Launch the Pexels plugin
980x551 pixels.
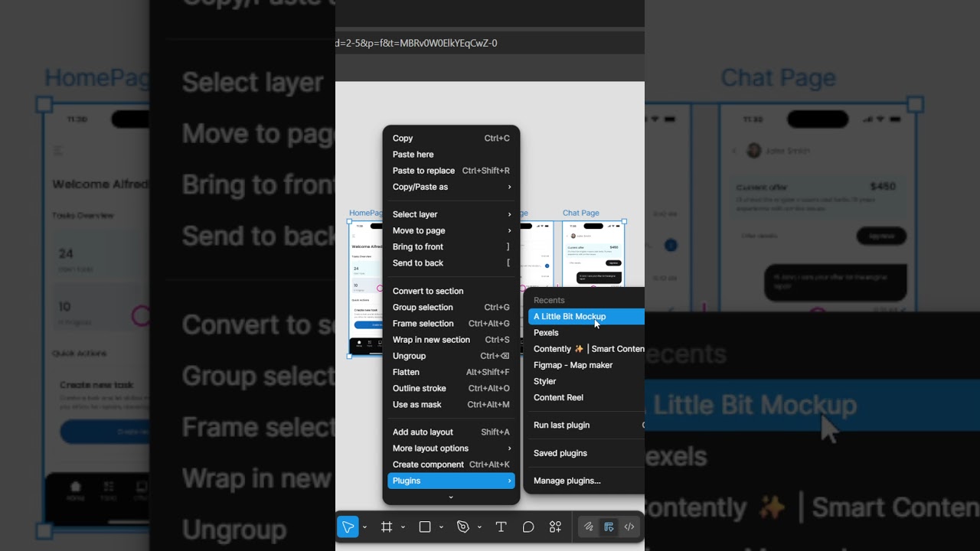(x=586, y=333)
